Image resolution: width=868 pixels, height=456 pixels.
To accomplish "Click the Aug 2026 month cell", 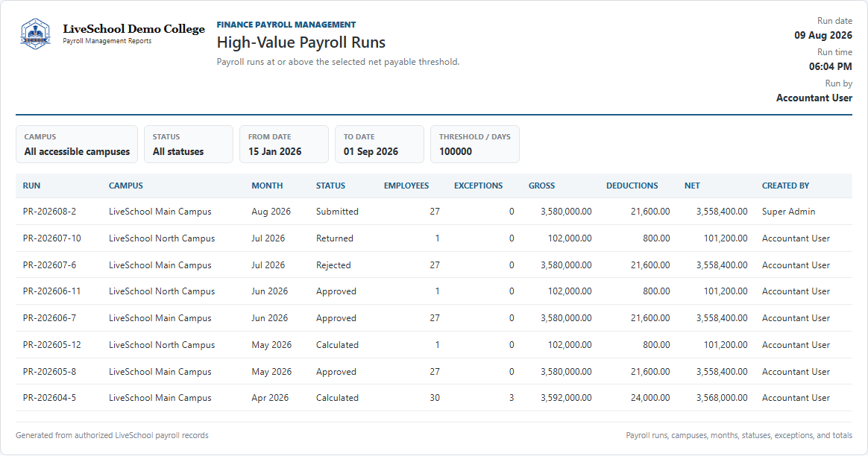I will [271, 212].
